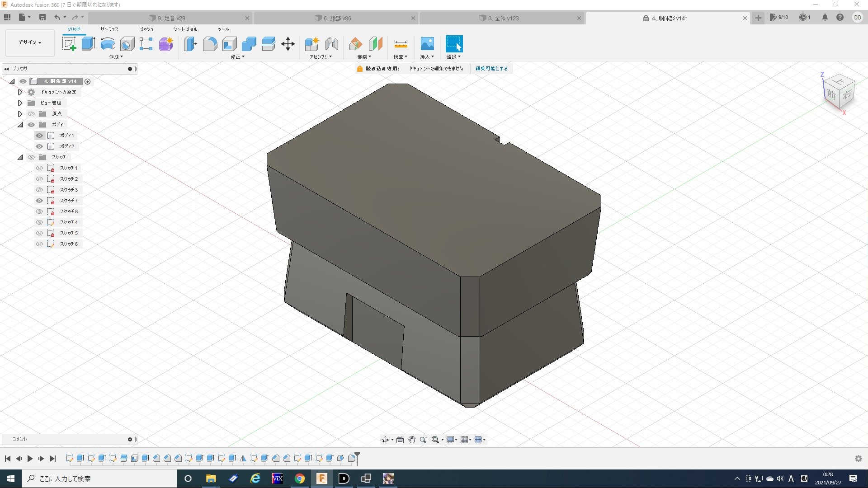868x488 pixels.
Task: Open Chrome from the Windows taskbar
Action: point(299,479)
